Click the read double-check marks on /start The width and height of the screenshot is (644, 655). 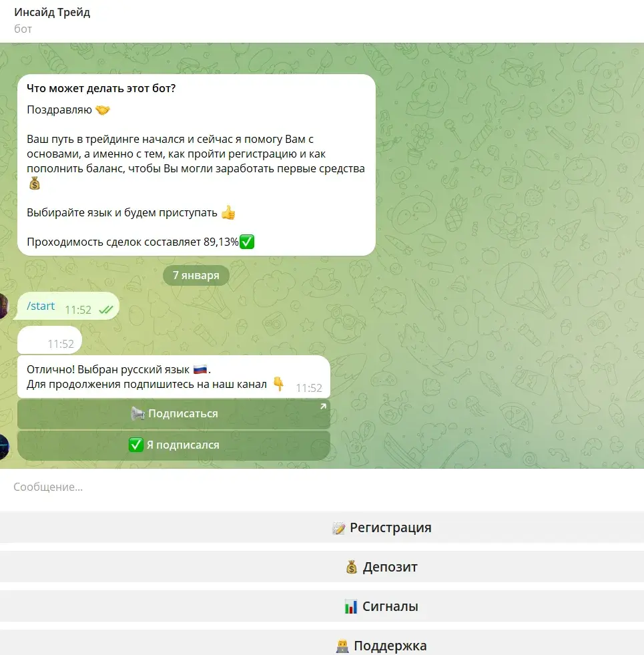click(x=106, y=310)
